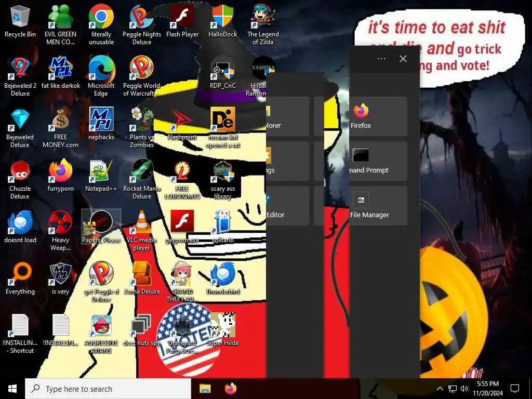Open File Explorer from the taskbar
This screenshot has height=399, width=532.
point(205,389)
